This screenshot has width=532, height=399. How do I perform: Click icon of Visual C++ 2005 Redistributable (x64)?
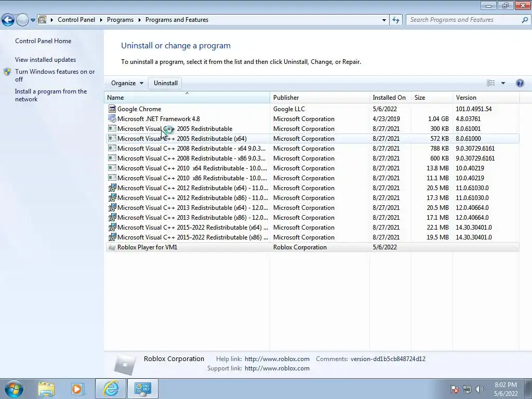click(112, 138)
